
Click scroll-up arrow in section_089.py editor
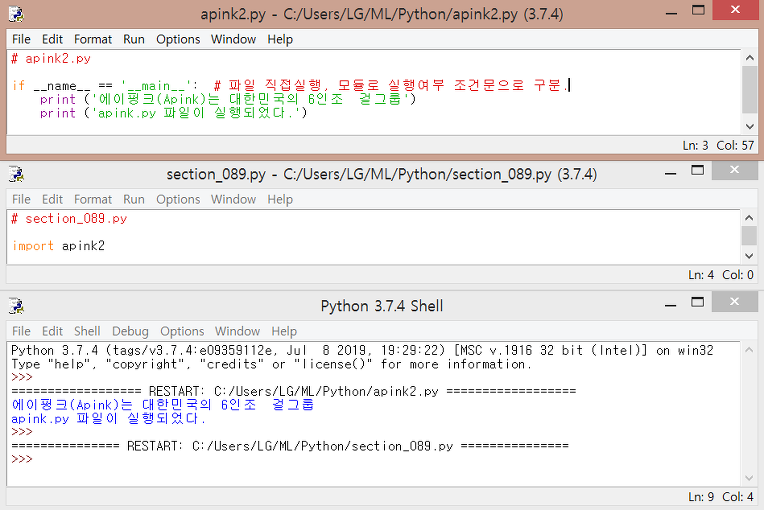point(749,217)
